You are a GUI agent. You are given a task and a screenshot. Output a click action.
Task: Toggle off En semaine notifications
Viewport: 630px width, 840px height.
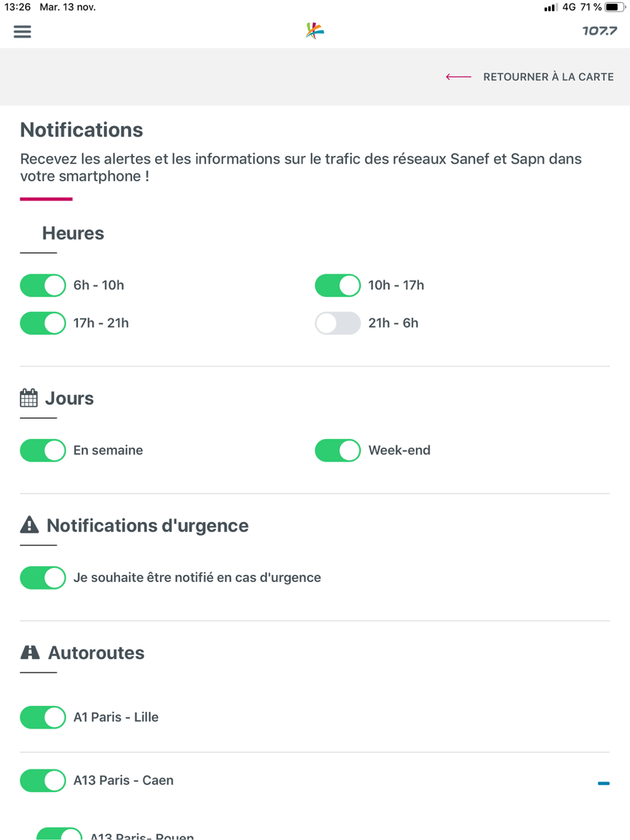[43, 450]
